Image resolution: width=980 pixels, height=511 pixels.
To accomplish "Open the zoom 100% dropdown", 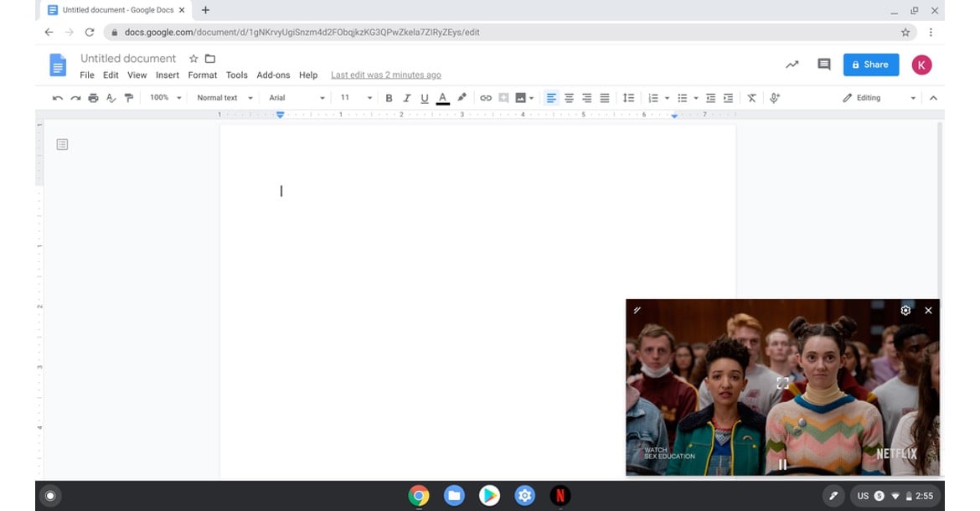I will (165, 98).
